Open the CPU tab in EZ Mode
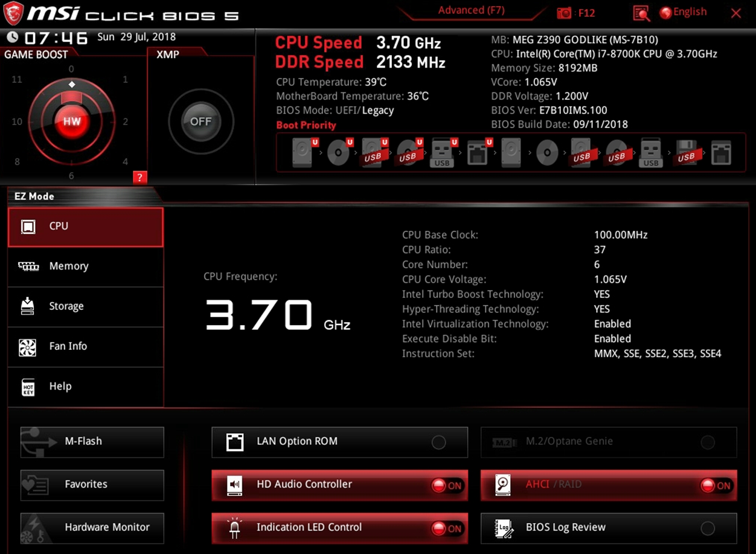756x554 pixels. [86, 227]
